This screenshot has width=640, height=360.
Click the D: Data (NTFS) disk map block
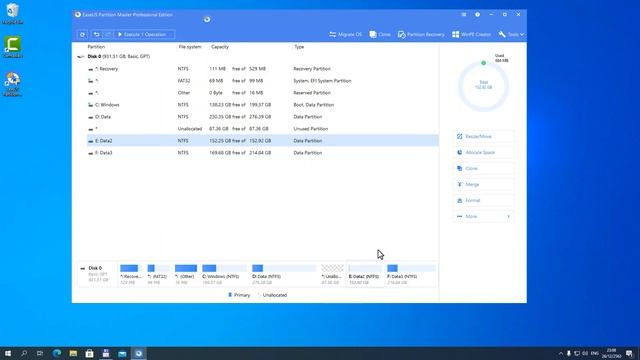tap(284, 274)
